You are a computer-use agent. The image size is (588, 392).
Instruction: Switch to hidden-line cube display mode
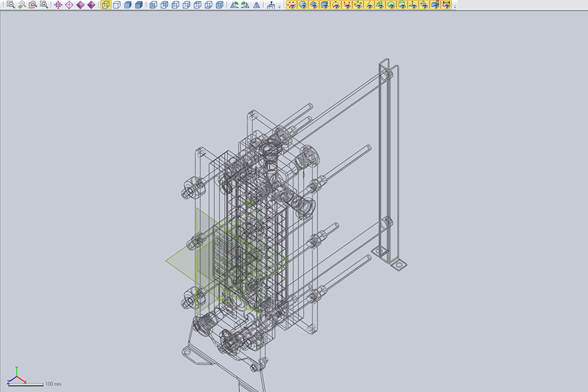coord(117,5)
